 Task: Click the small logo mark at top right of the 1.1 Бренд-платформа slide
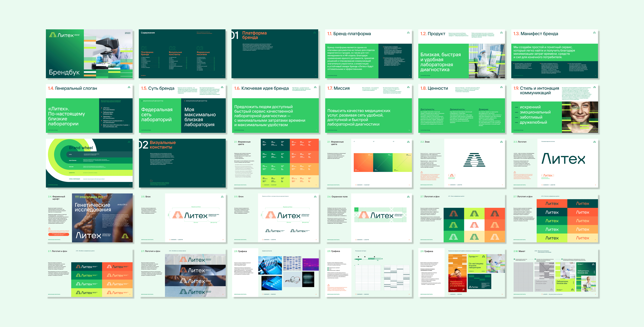408,32
